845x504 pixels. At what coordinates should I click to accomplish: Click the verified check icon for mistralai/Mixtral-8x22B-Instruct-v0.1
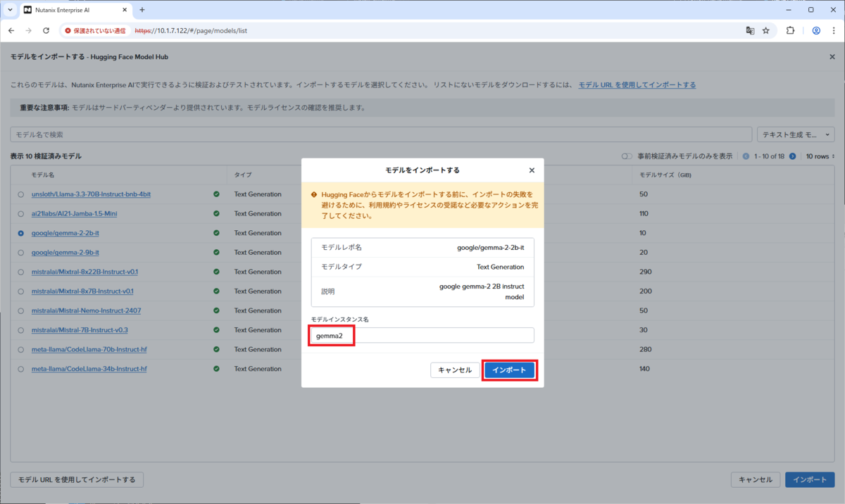point(216,272)
